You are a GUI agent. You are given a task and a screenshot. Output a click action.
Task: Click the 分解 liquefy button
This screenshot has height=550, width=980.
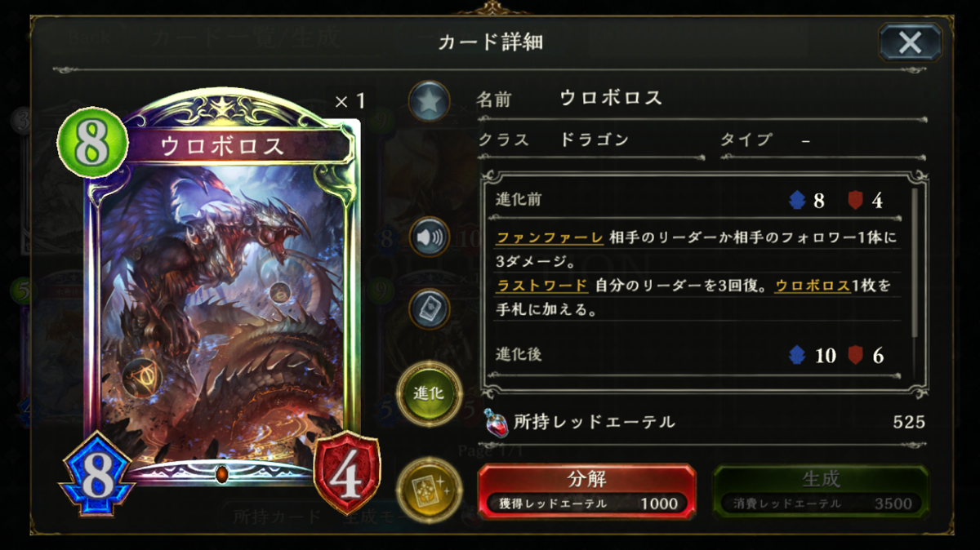586,491
